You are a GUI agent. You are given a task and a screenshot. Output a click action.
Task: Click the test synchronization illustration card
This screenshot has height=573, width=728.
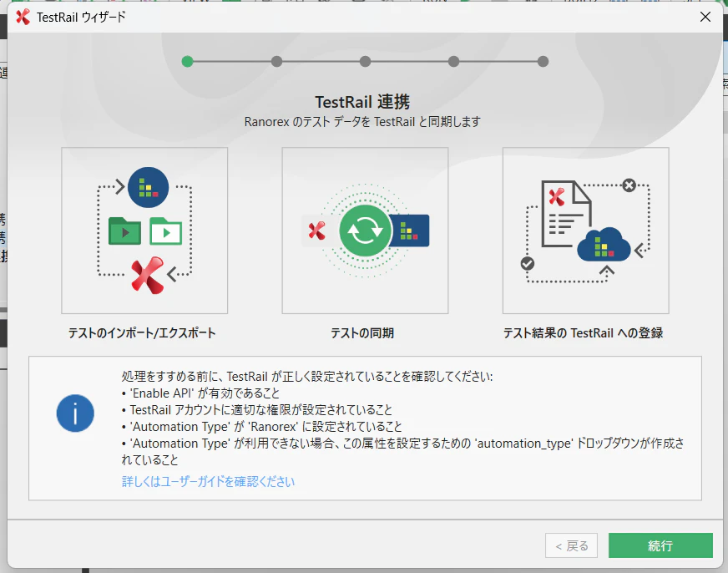365,231
